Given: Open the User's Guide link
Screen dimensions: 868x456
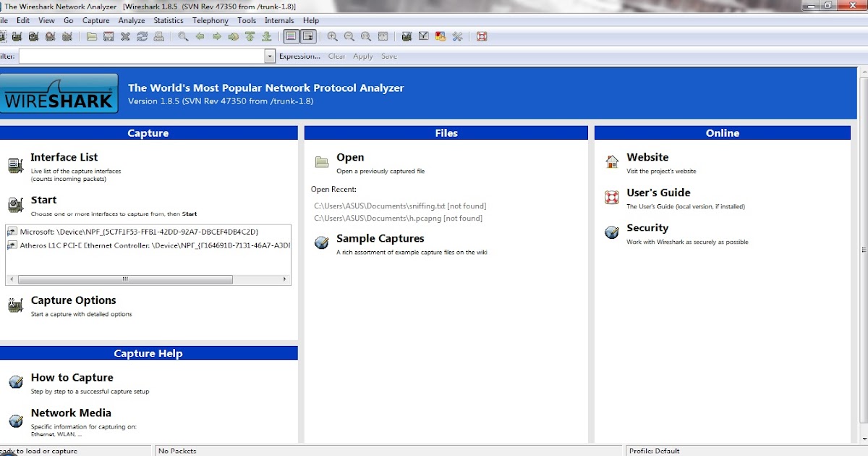Looking at the screenshot, I should (658, 193).
